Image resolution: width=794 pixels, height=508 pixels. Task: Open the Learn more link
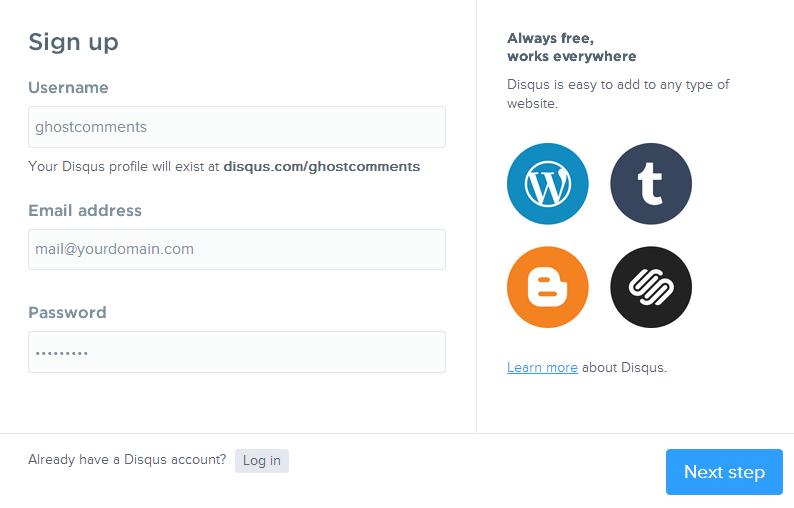542,367
